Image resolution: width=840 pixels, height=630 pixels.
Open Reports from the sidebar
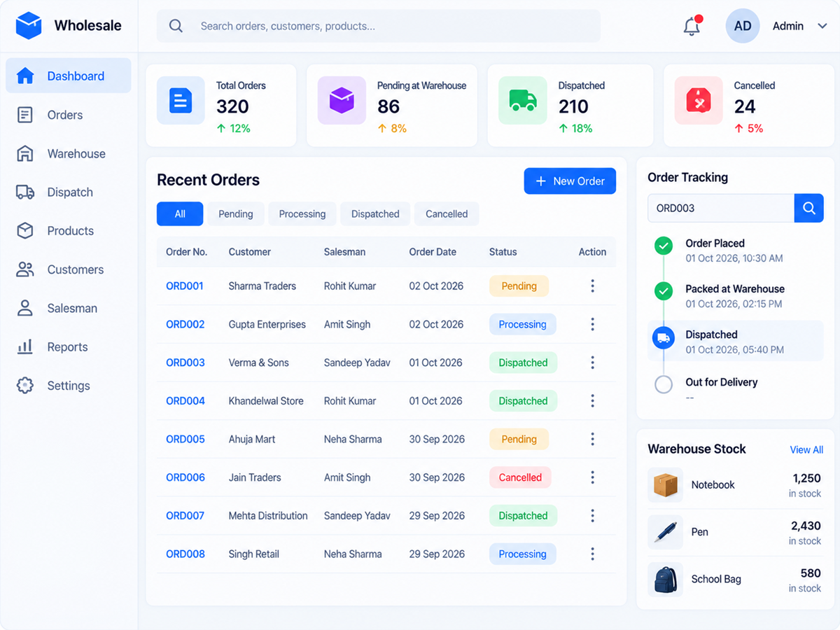pyautogui.click(x=69, y=346)
